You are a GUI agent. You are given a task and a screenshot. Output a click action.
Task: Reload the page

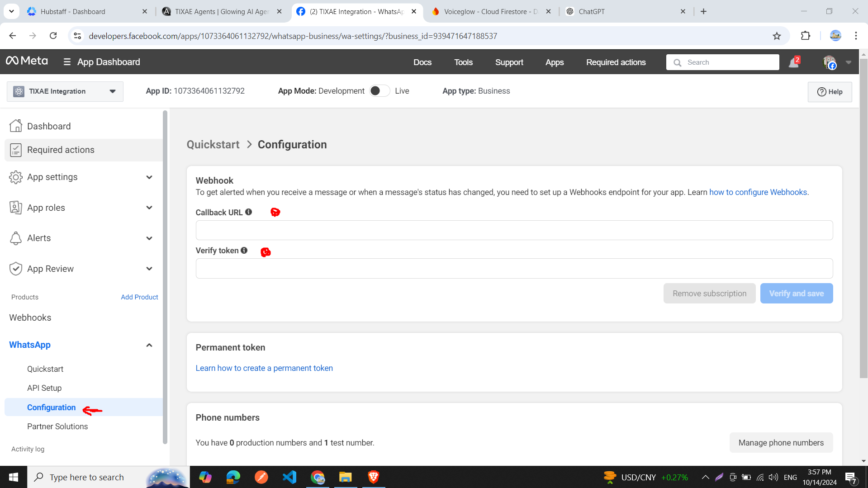coord(53,36)
